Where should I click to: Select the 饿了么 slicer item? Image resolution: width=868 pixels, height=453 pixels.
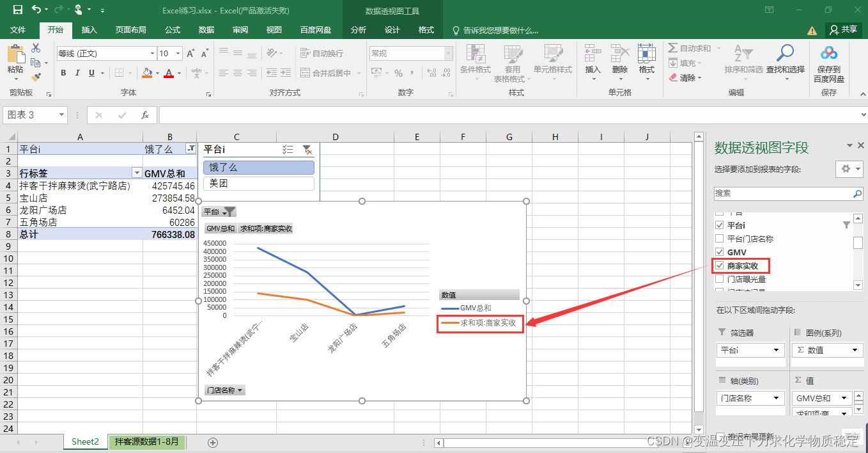pyautogui.click(x=259, y=168)
